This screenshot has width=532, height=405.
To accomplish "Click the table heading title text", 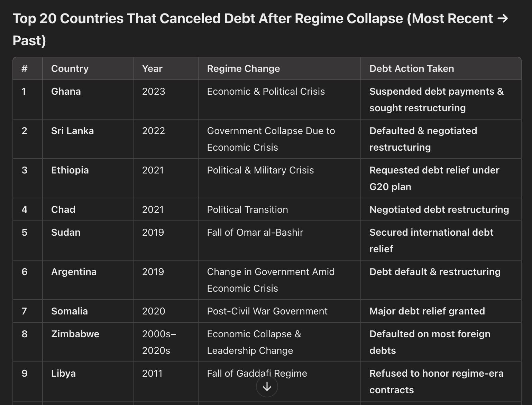I will [x=260, y=29].
